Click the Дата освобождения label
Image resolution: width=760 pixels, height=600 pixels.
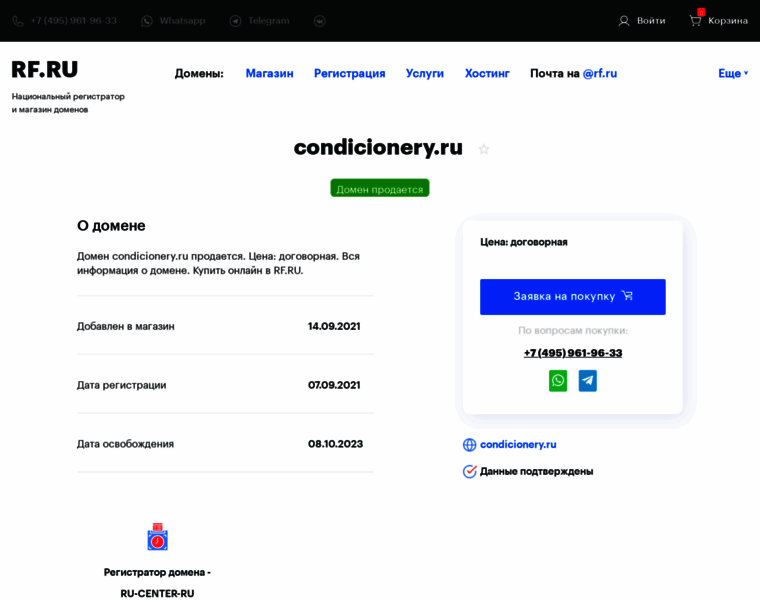tap(125, 443)
